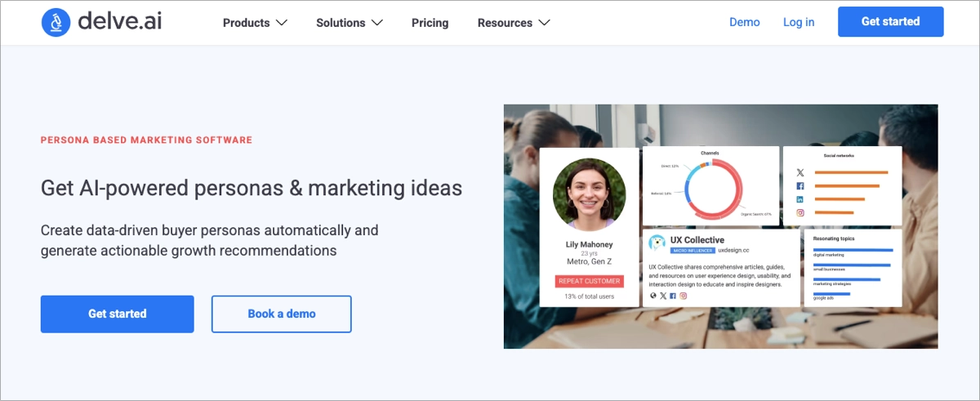Click the X icon under UX Collective description
Screen dimensions: 980x401
coord(663,296)
